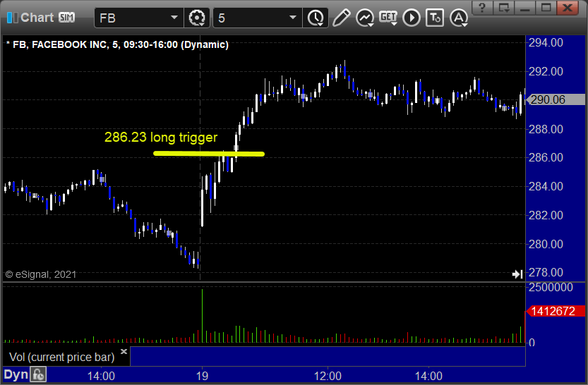
Task: Click the 284.00 price axis label
Action: click(546, 186)
